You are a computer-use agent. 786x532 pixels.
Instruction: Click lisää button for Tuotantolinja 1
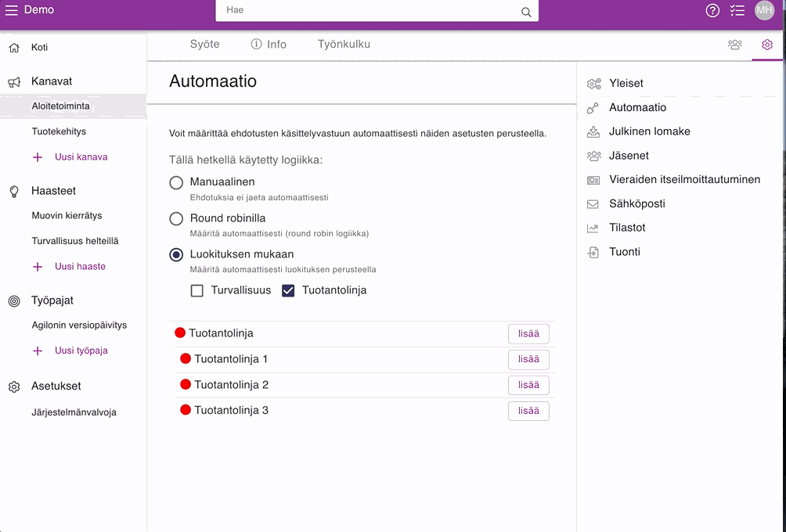tap(528, 359)
